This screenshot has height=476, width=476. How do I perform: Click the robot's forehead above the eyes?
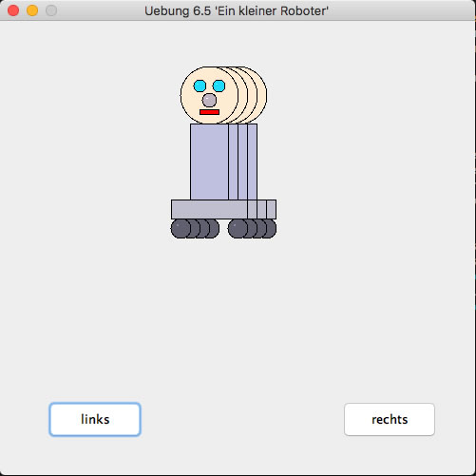coord(209,73)
